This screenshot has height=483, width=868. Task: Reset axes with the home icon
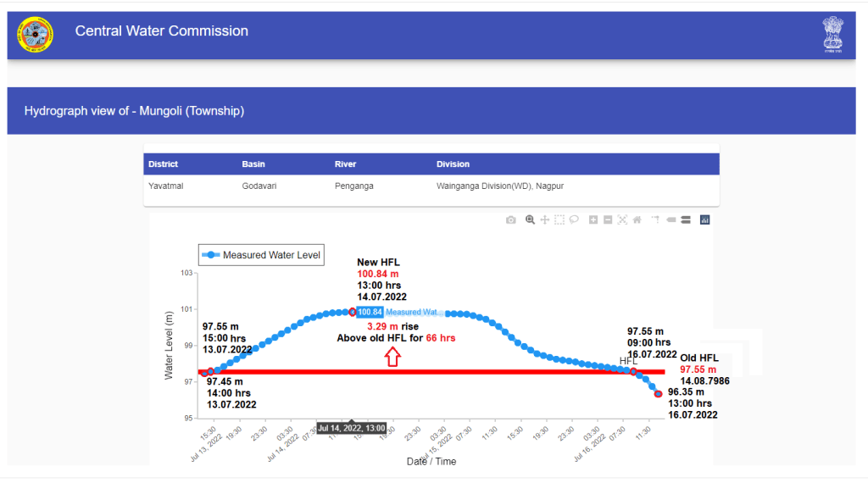[637, 219]
